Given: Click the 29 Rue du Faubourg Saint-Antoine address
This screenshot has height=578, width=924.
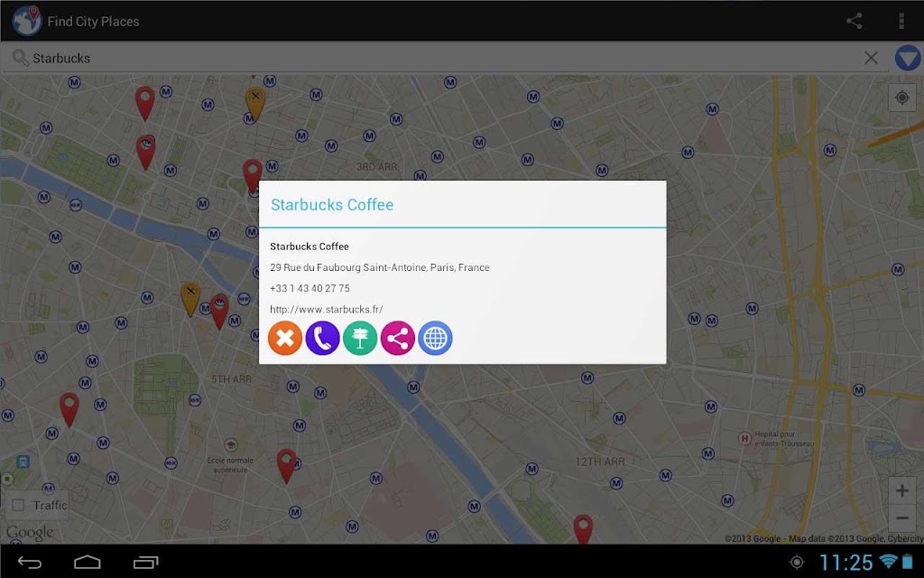Looking at the screenshot, I should click(380, 267).
